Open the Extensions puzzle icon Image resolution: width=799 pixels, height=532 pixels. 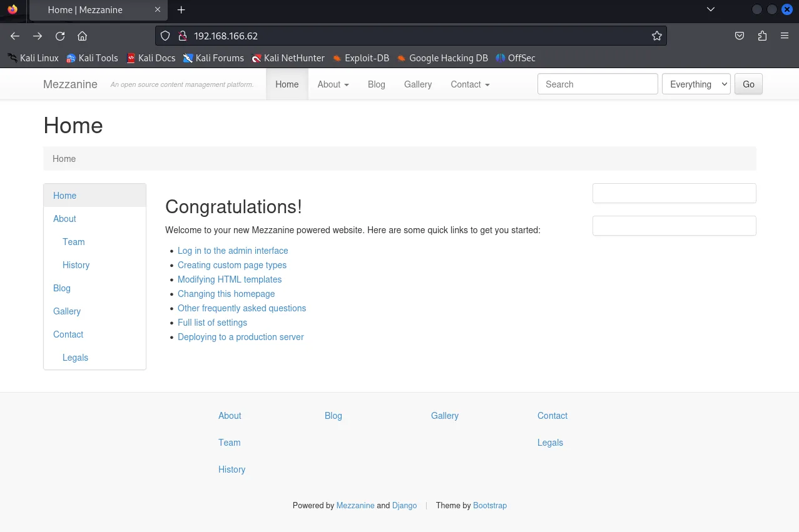tap(762, 36)
